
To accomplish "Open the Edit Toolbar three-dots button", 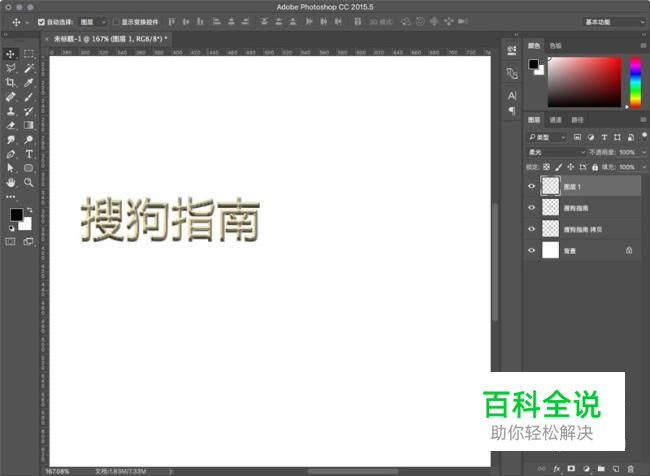I will tap(11, 197).
